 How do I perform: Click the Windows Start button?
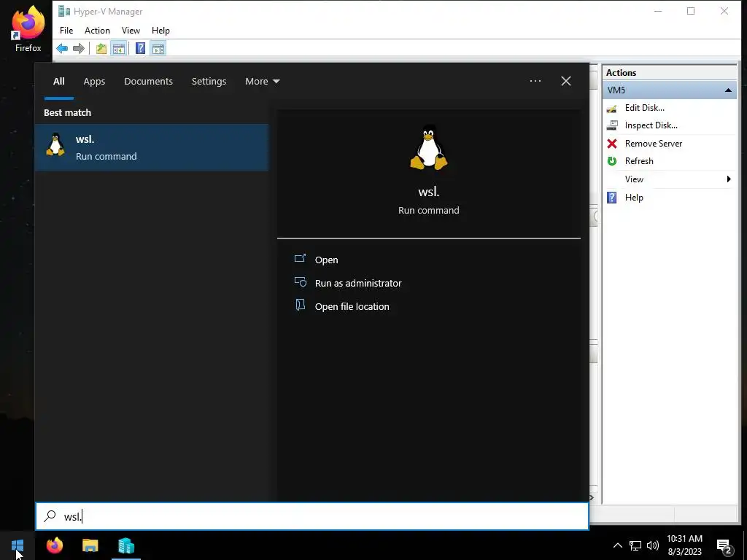click(x=18, y=545)
